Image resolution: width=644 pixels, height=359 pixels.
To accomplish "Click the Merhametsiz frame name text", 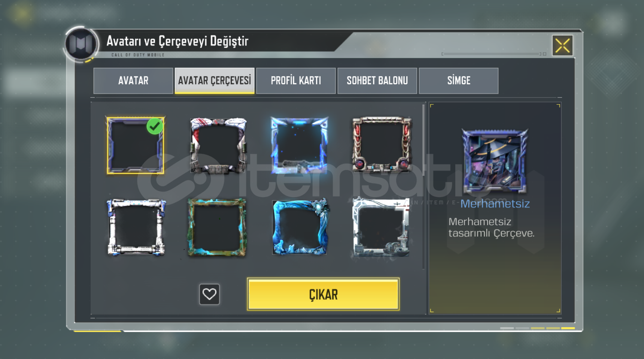I will pyautogui.click(x=495, y=203).
